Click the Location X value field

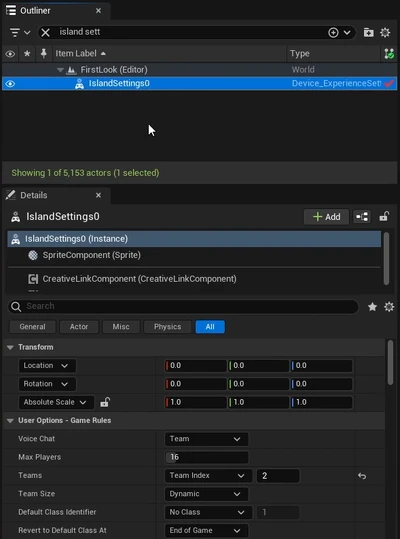(195, 365)
